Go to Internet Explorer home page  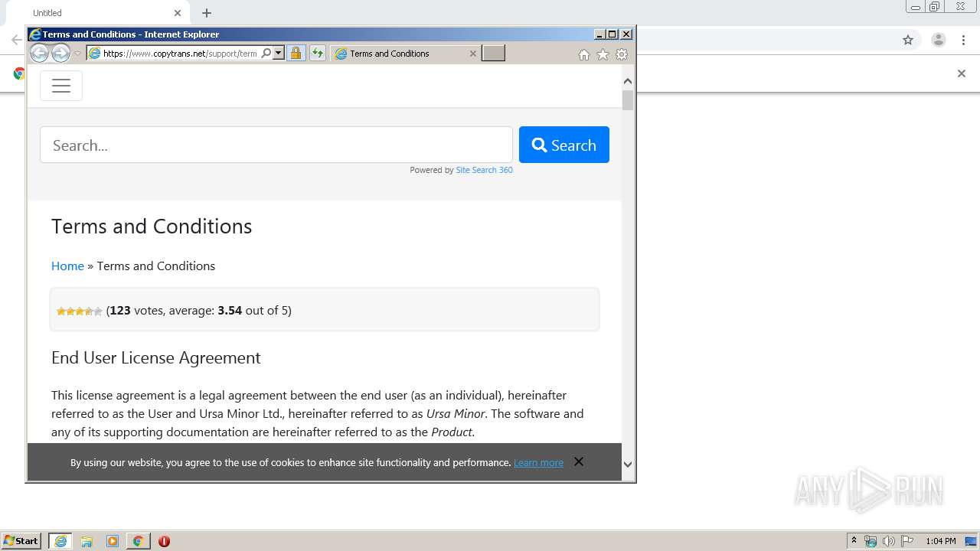584,54
